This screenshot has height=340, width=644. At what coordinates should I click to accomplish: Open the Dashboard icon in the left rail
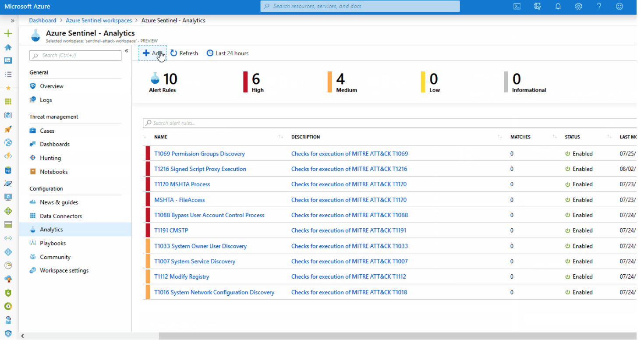pos(8,60)
